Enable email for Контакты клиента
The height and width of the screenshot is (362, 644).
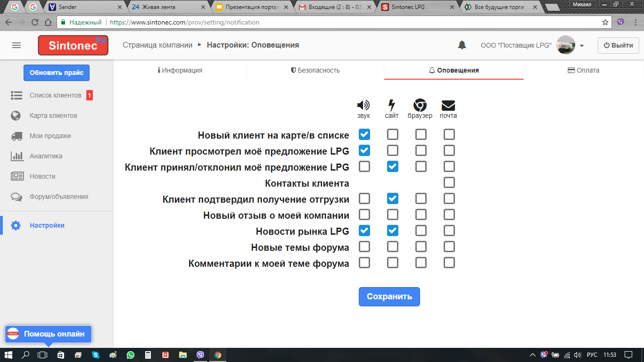(x=449, y=182)
